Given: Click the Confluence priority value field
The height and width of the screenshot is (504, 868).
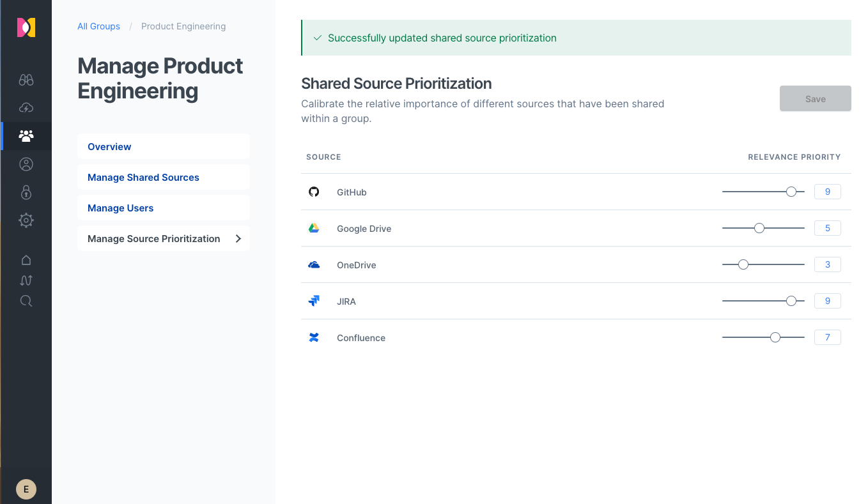Looking at the screenshot, I should click(x=828, y=337).
